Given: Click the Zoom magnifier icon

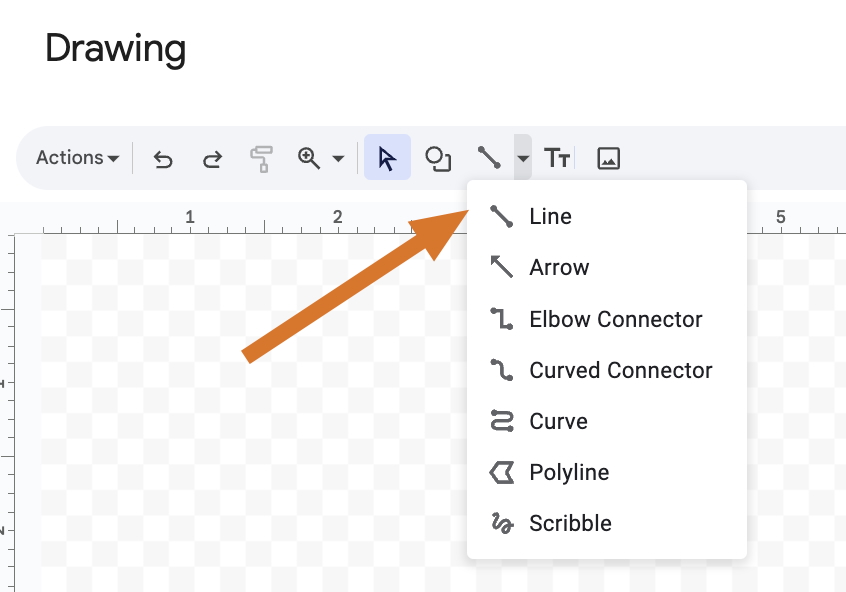Looking at the screenshot, I should coord(309,158).
